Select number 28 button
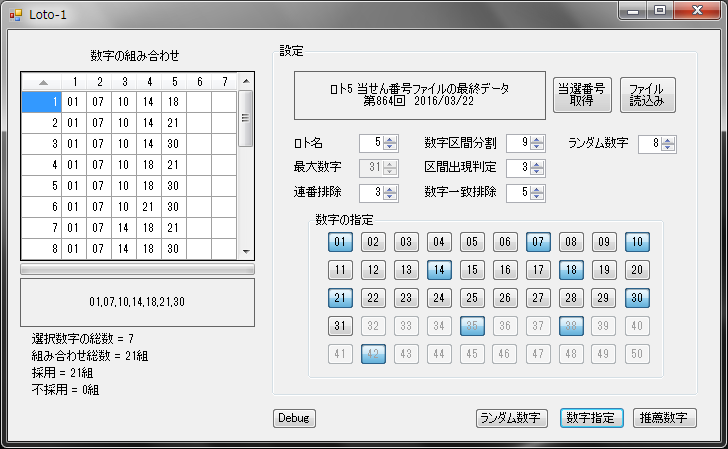Screen dimensions: 728x449 point(571,298)
